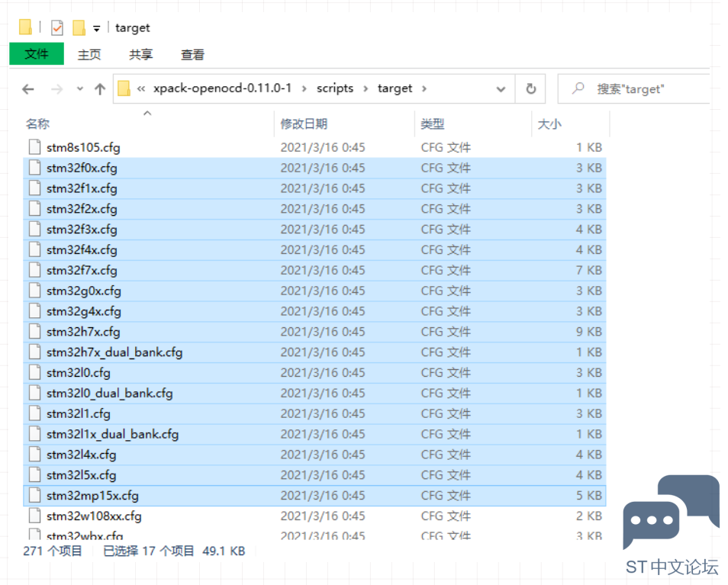Image resolution: width=728 pixels, height=585 pixels.
Task: Select the file stm32l0_dual_bank.cfg
Action: click(315, 393)
